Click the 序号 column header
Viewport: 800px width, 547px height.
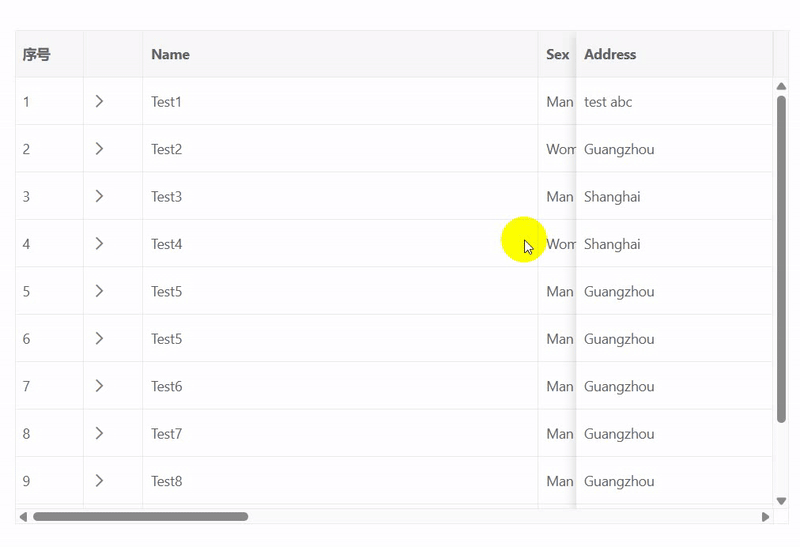point(37,55)
